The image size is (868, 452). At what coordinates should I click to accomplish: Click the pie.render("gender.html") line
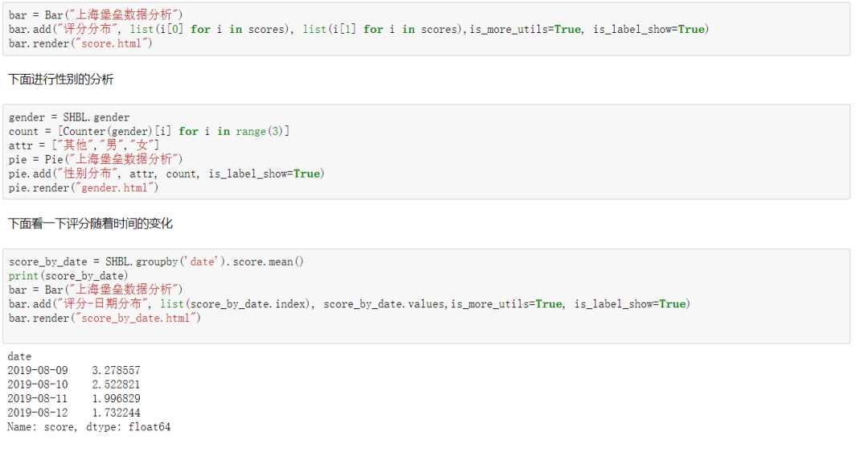[84, 188]
